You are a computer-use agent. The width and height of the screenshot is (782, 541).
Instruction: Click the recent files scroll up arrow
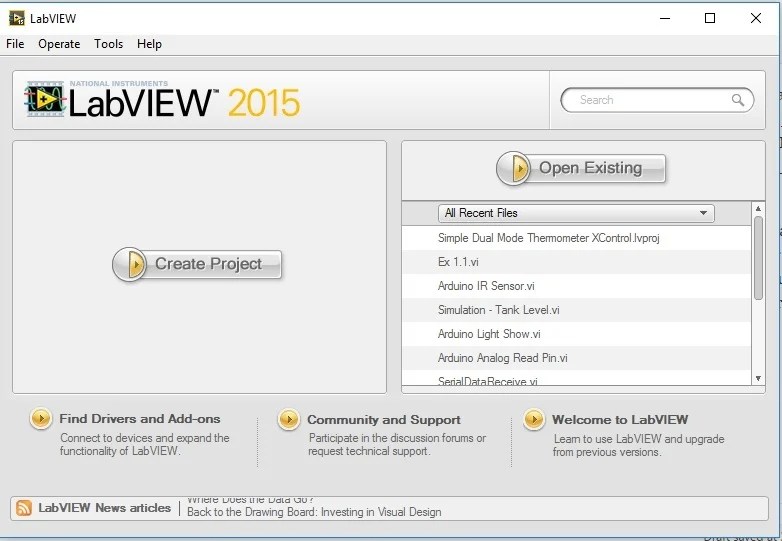[x=758, y=209]
